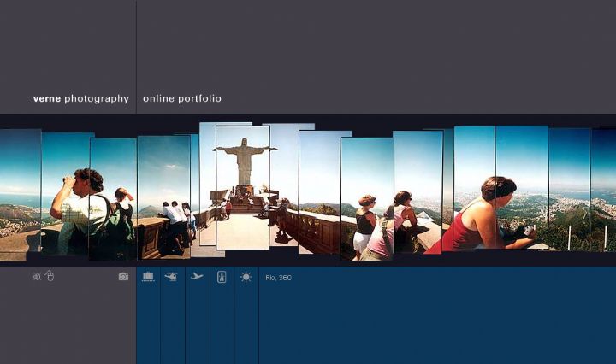Click the camera icon
This screenshot has height=364, width=616.
click(123, 277)
